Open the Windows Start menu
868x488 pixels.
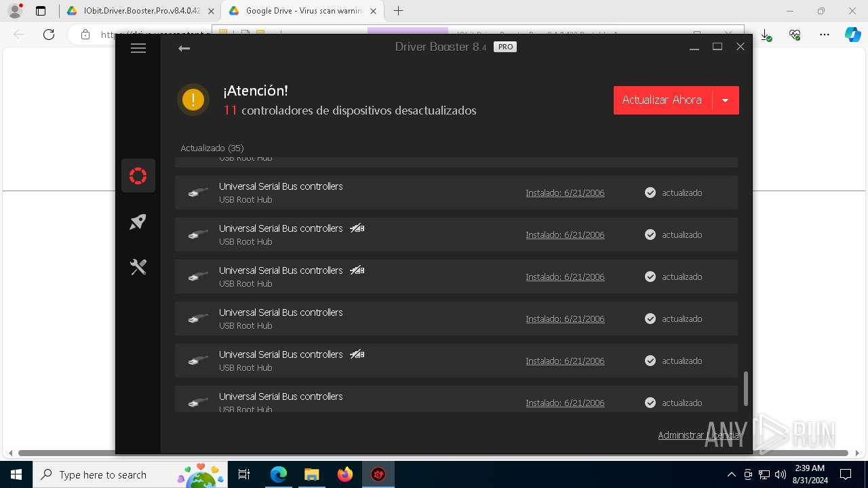[16, 474]
